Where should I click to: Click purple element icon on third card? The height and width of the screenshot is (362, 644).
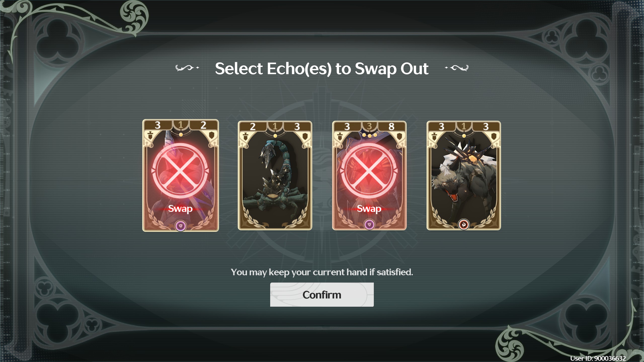(369, 224)
